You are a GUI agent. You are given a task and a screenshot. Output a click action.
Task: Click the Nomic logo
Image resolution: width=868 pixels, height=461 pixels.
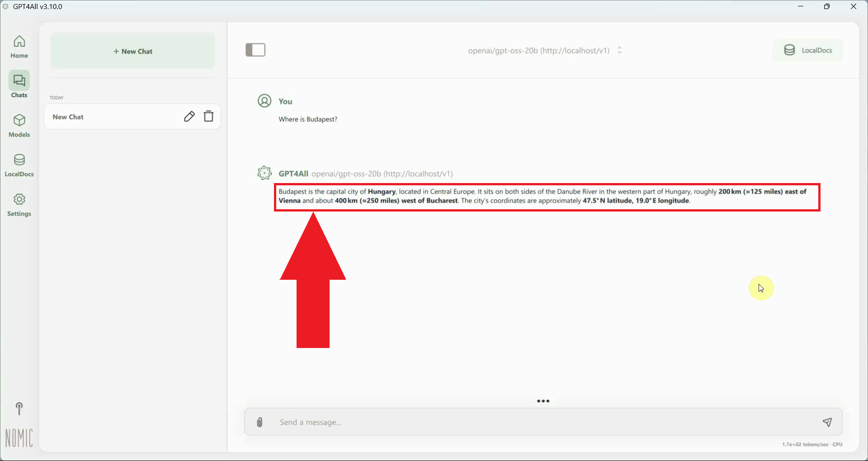coord(19,438)
